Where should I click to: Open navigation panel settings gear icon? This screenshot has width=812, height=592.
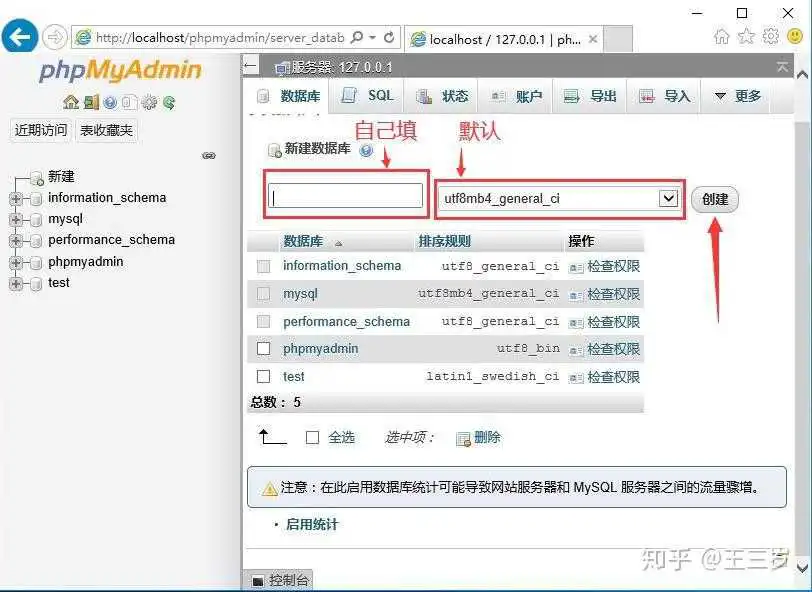(x=149, y=103)
